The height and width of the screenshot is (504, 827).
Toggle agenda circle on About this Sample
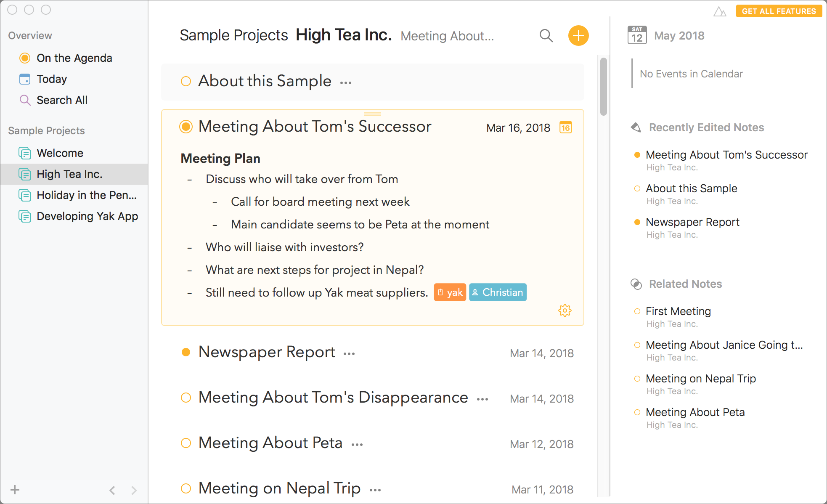(x=186, y=81)
